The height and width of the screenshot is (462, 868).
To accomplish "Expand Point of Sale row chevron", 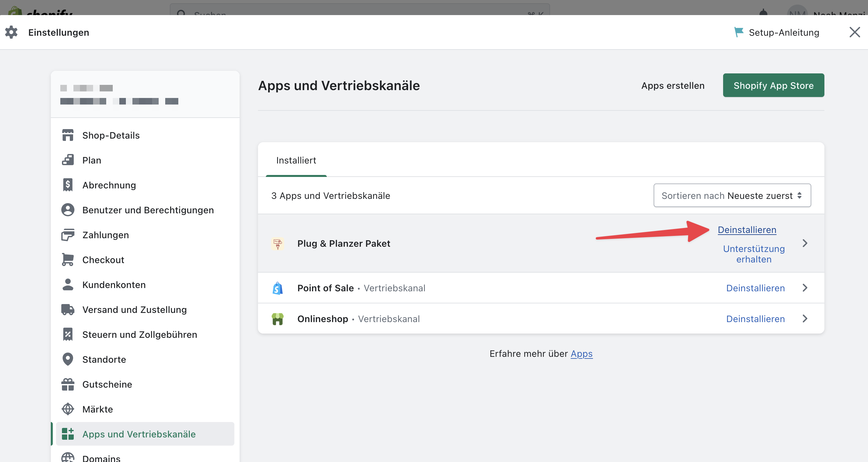I will [805, 288].
